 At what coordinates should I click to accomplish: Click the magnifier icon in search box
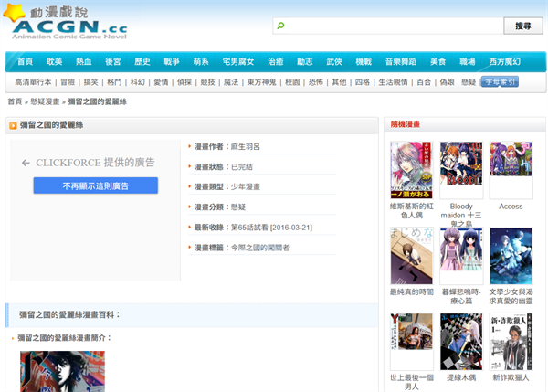[281, 26]
